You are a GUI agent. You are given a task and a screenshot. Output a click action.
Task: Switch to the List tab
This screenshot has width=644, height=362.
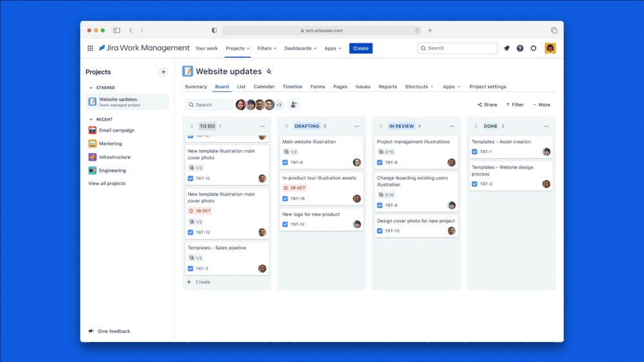[x=241, y=86]
